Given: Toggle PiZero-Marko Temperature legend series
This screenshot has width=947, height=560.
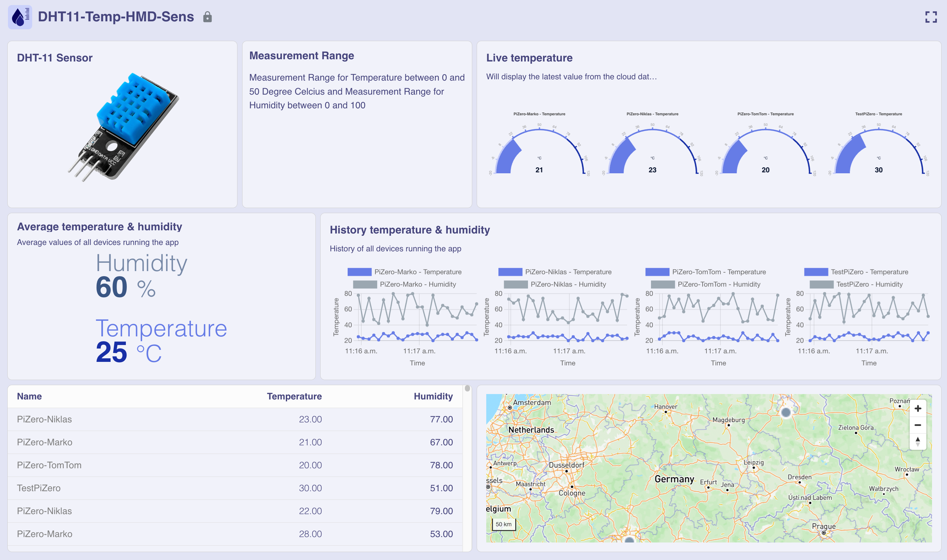Looking at the screenshot, I should [x=359, y=272].
